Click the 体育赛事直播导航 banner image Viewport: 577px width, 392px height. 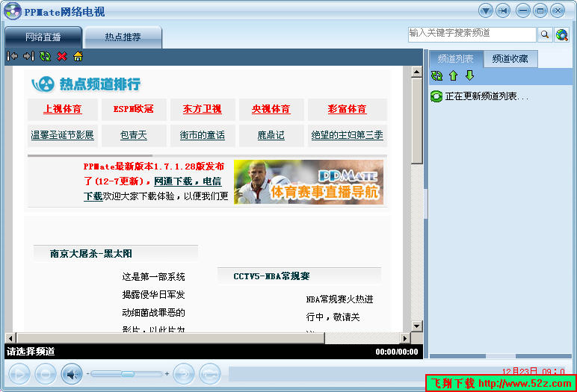tap(309, 182)
